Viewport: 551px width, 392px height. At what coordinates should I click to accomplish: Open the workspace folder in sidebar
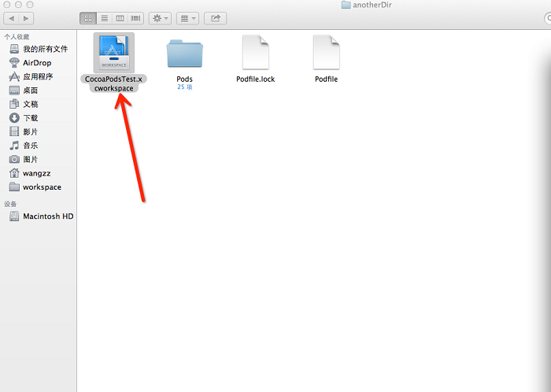tap(39, 187)
